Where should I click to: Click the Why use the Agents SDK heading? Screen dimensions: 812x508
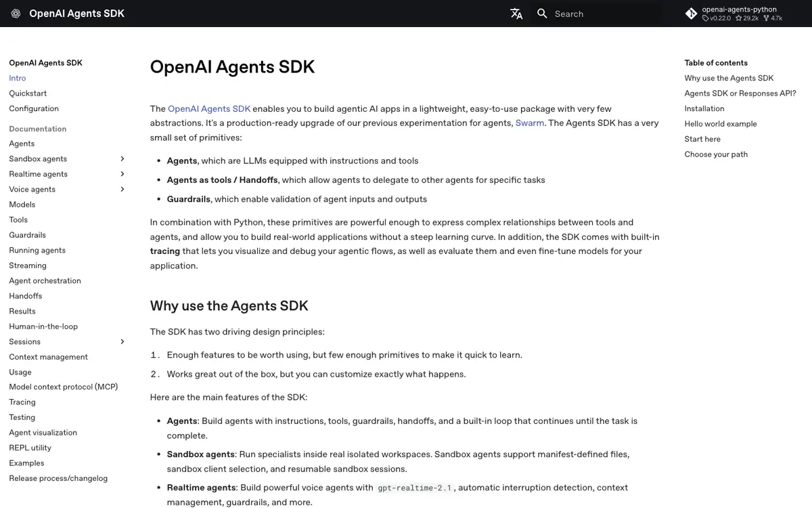[x=229, y=305]
